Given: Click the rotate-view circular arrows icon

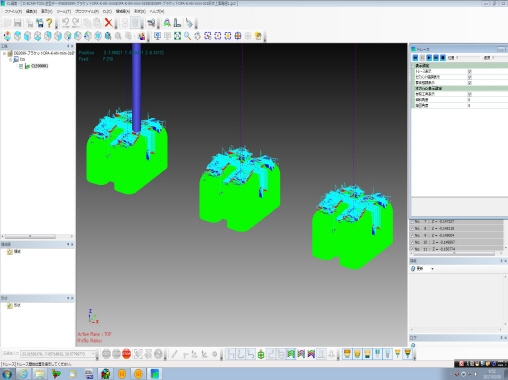Looking at the screenshot, I should pos(197,36).
